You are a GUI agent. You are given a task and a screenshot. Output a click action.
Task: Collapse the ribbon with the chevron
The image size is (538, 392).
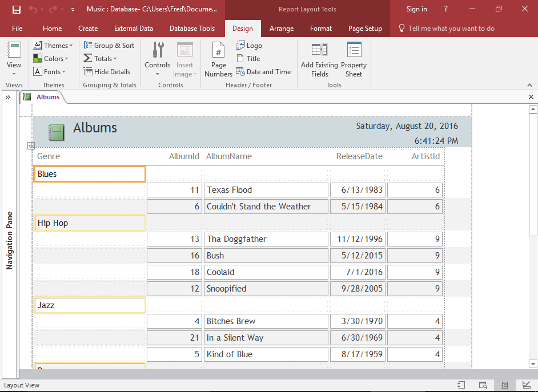click(x=529, y=84)
